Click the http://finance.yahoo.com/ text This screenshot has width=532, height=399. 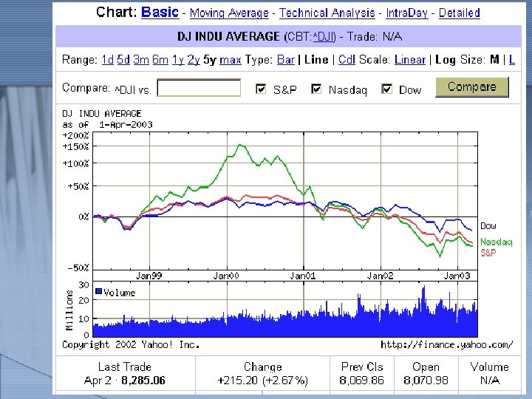(446, 345)
